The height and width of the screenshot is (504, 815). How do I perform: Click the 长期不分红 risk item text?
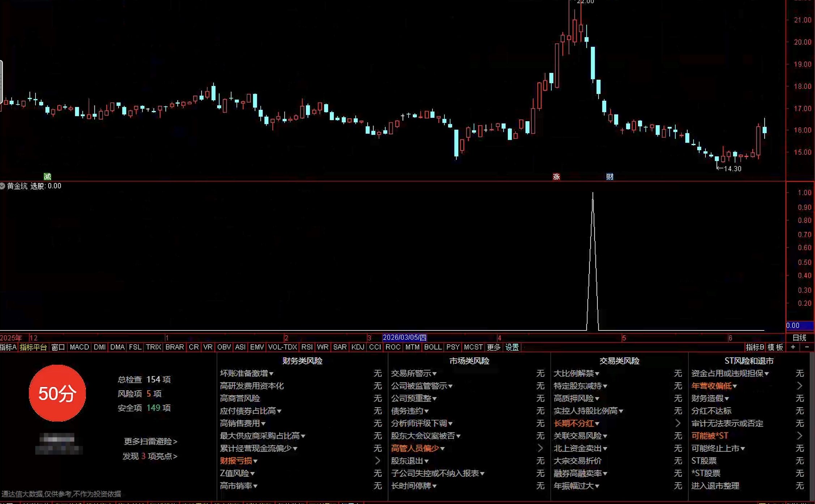pyautogui.click(x=574, y=423)
